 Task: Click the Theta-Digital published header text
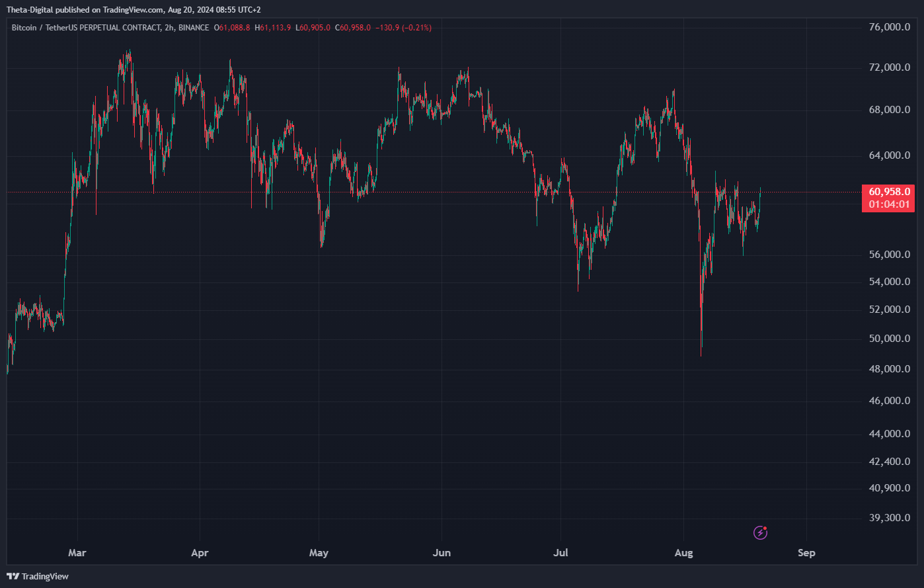coord(134,10)
